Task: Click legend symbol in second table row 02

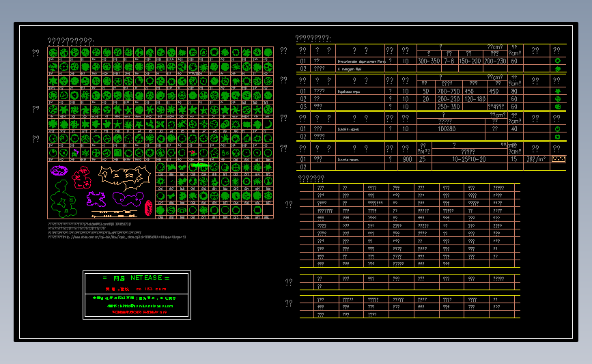Action: [558, 99]
